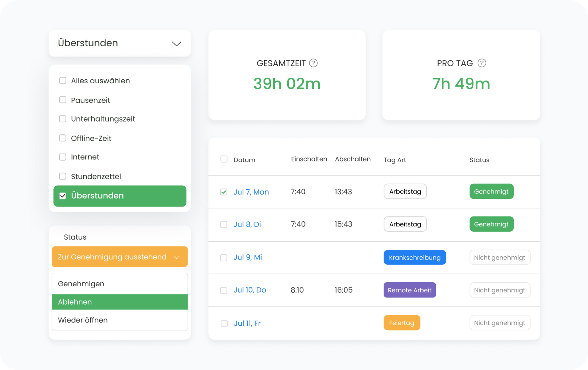
Task: Enable the Pausenzeit checkbox
Action: (x=63, y=100)
